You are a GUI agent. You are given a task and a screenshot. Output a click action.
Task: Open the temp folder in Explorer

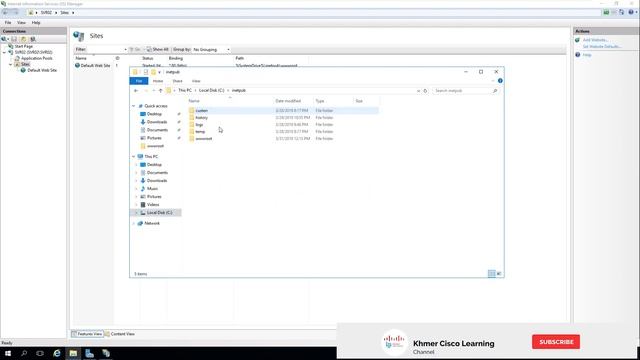coord(200,131)
